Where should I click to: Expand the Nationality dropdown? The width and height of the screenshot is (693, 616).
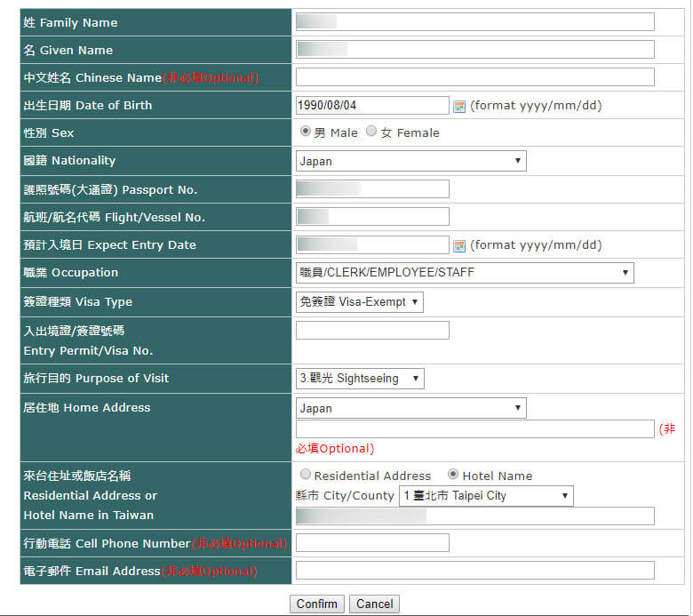tap(411, 161)
